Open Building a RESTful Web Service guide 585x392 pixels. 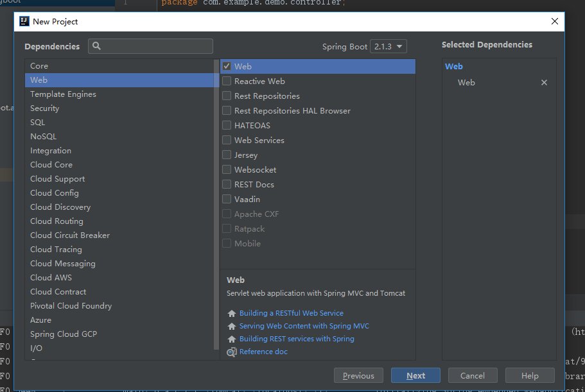coord(292,313)
